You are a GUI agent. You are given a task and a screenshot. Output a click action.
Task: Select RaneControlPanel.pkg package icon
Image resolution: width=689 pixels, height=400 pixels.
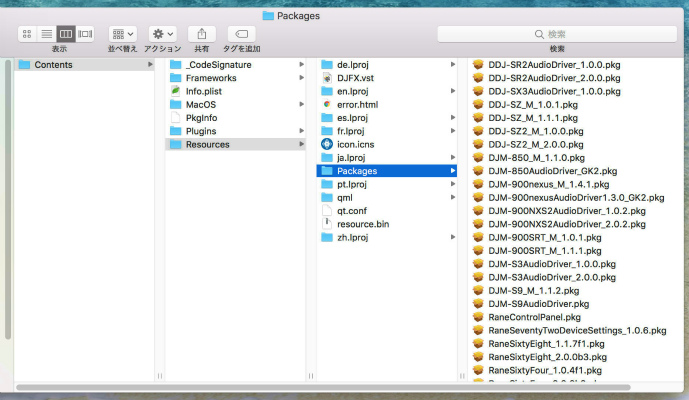(x=478, y=317)
